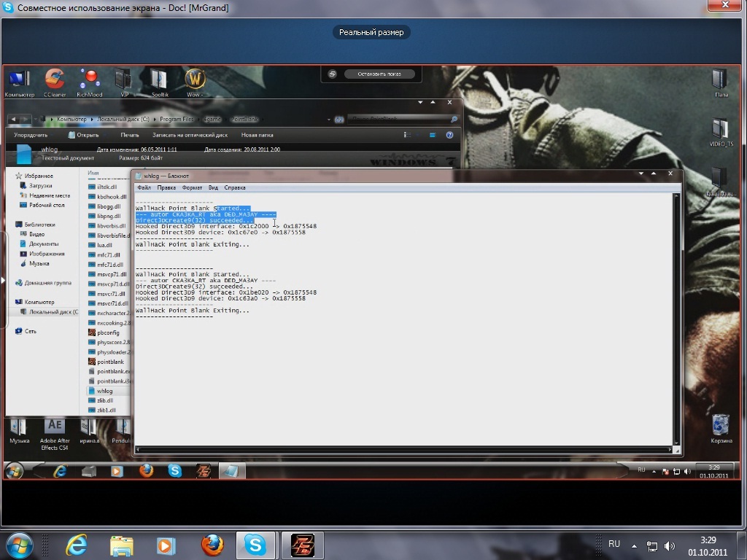
Task: Switch to Skype in the main taskbar
Action: 255,545
